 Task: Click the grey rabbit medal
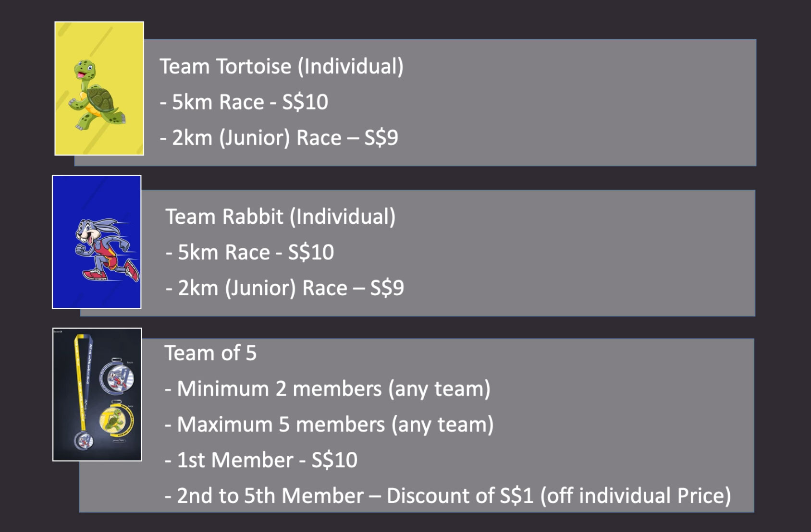117,377
